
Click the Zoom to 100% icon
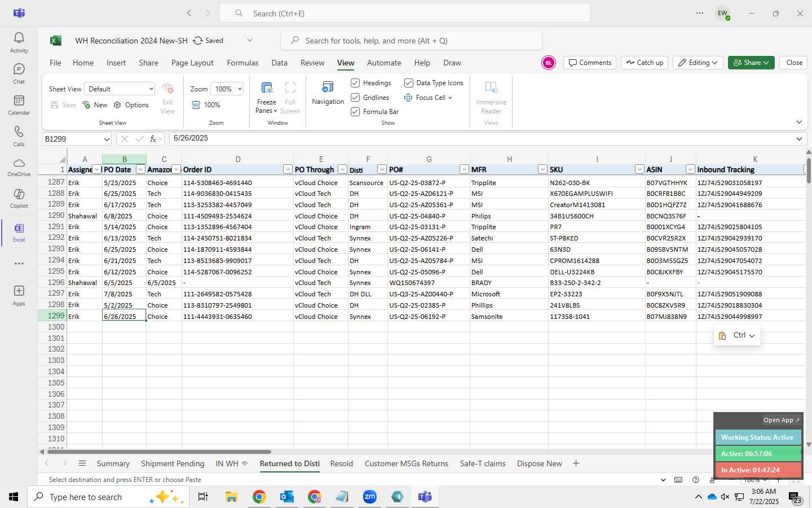[x=196, y=105]
